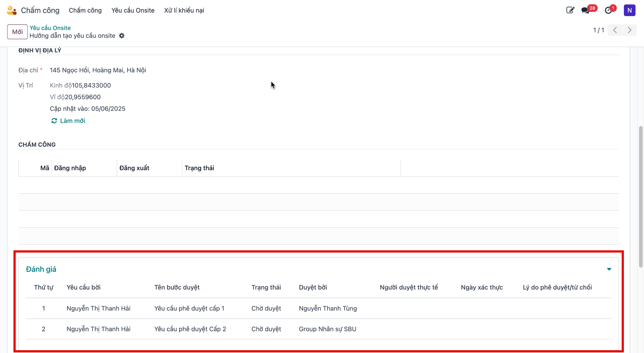Click the address field 145 Ngọc Hồi
This screenshot has width=644, height=353.
pos(98,70)
